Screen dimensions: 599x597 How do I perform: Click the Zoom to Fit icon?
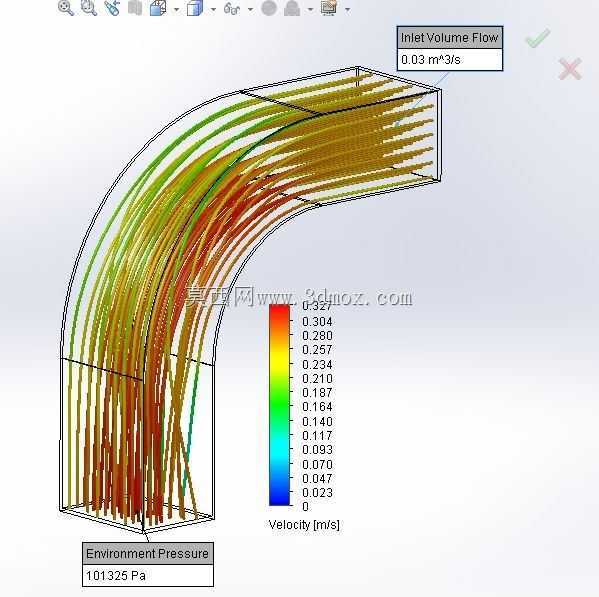66,8
